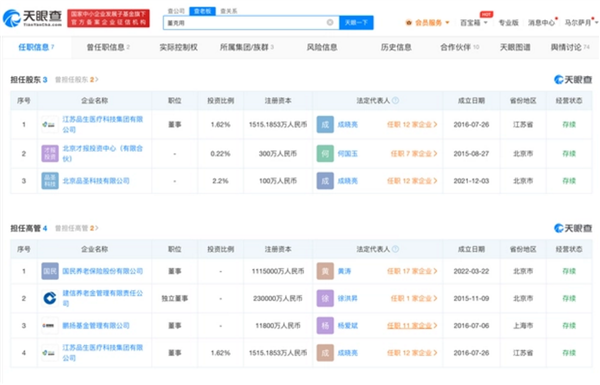This screenshot has width=600, height=385.
Task: Open the 马尔萨月 user account dropdown
Action: tap(581, 23)
